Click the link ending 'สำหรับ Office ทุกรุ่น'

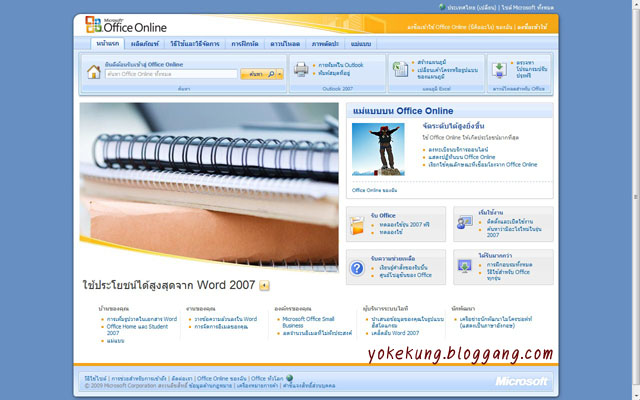(508, 275)
